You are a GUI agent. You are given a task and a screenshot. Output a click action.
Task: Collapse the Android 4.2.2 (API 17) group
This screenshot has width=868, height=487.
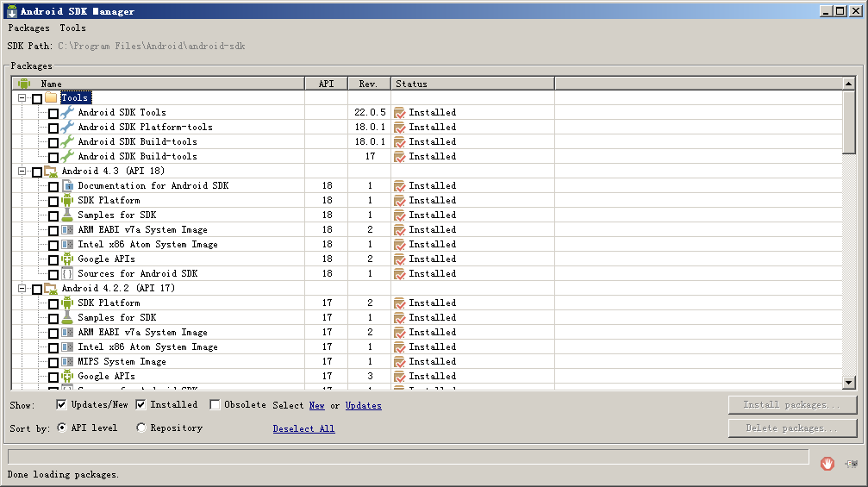pos(22,289)
